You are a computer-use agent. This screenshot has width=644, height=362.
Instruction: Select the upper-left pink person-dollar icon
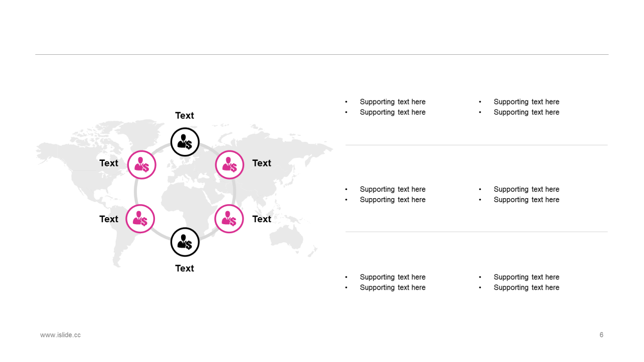pyautogui.click(x=142, y=165)
